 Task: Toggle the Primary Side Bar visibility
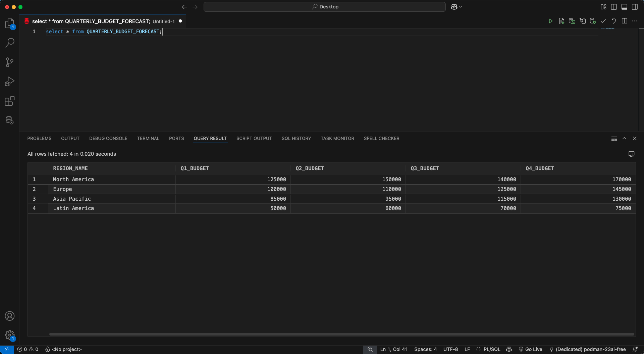tap(614, 7)
